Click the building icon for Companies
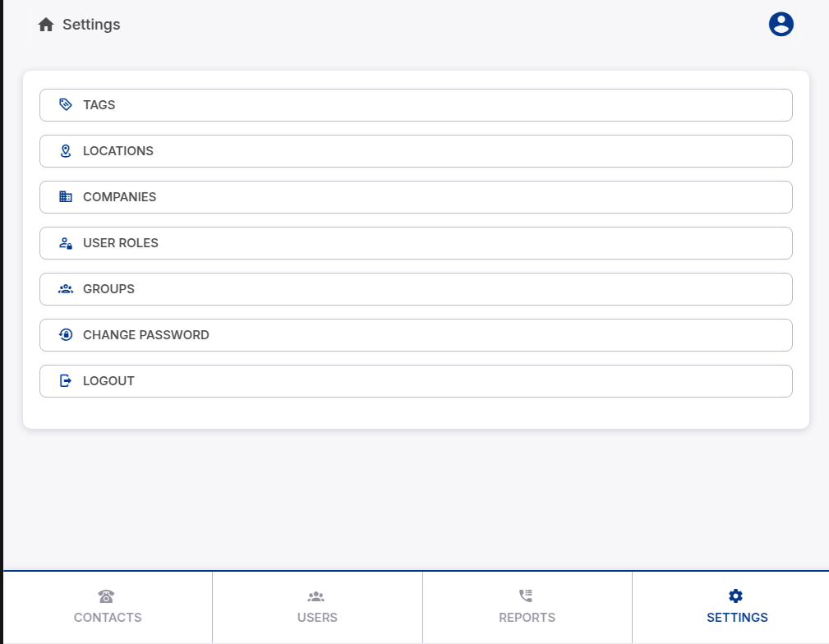Screen dimensions: 829x644 pos(66,197)
